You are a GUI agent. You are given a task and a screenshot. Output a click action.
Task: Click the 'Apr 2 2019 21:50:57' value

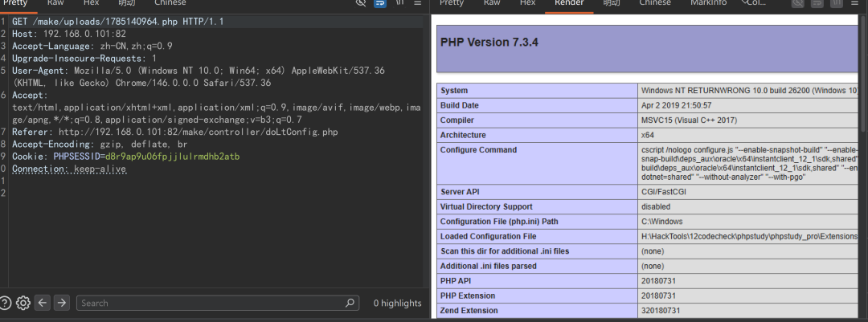point(677,105)
